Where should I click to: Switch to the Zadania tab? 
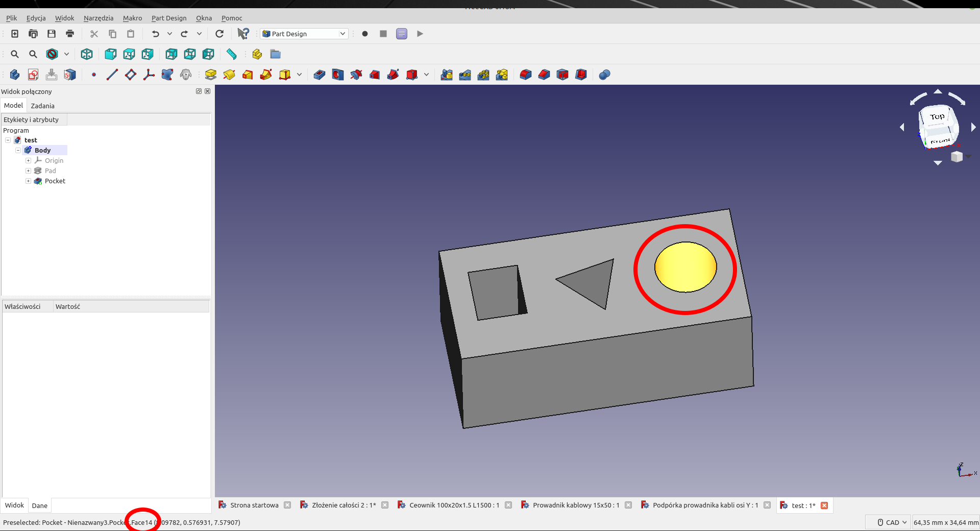[42, 106]
